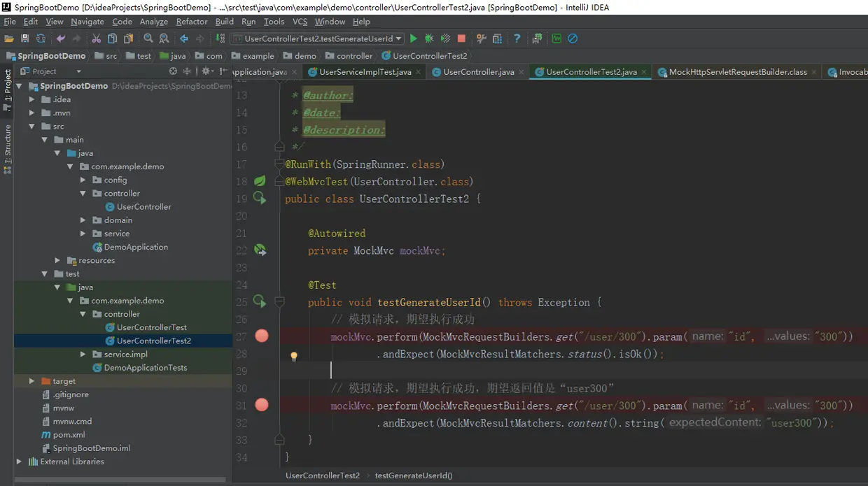The image size is (868, 486).
Task: Click the locate-in-project target icon
Action: (x=173, y=71)
